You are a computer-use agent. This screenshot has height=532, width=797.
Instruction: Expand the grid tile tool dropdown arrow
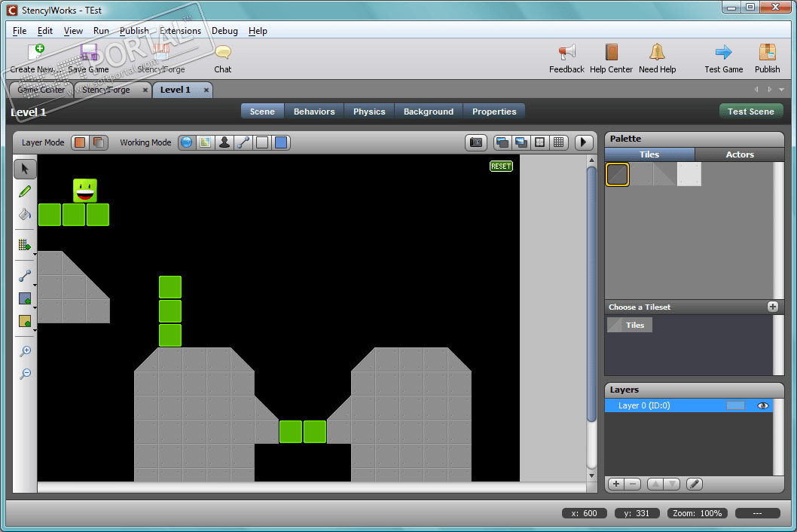tap(35, 253)
